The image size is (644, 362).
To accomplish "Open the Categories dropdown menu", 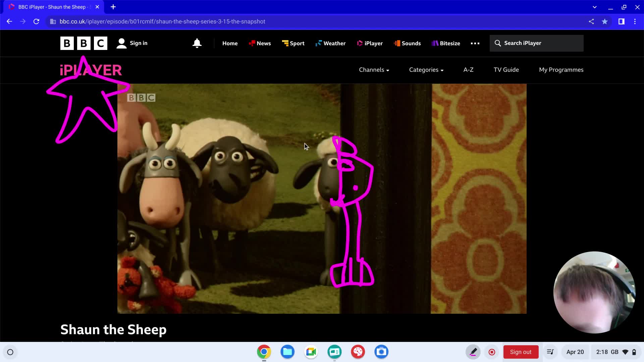I will click(426, 70).
